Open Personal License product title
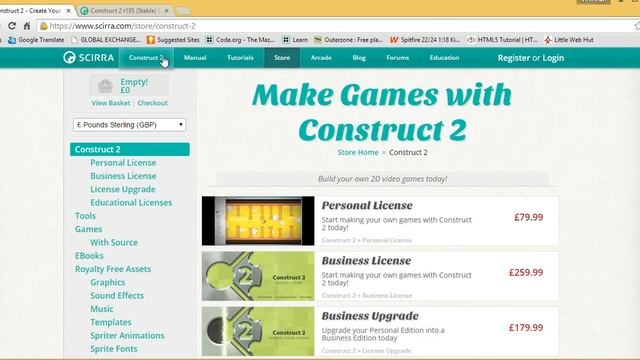This screenshot has width=640, height=360. (x=367, y=205)
